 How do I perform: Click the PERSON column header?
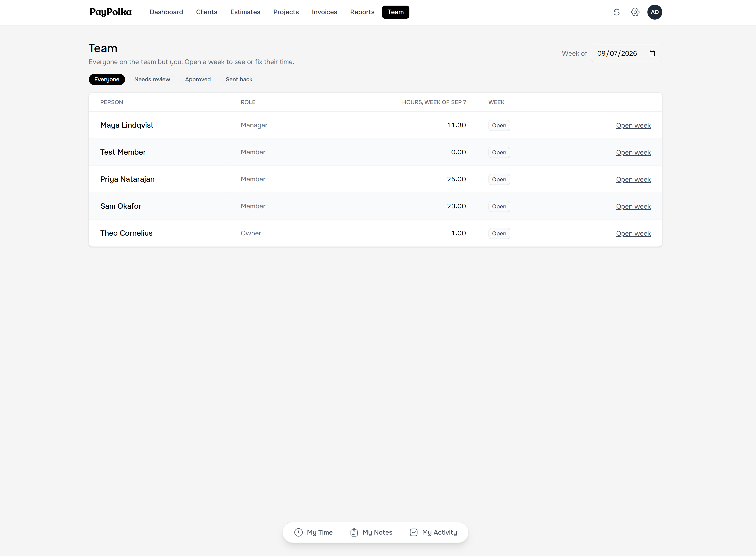[111, 102]
